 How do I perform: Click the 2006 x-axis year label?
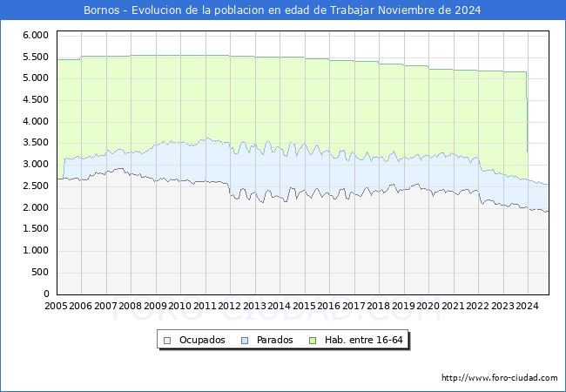[80, 306]
